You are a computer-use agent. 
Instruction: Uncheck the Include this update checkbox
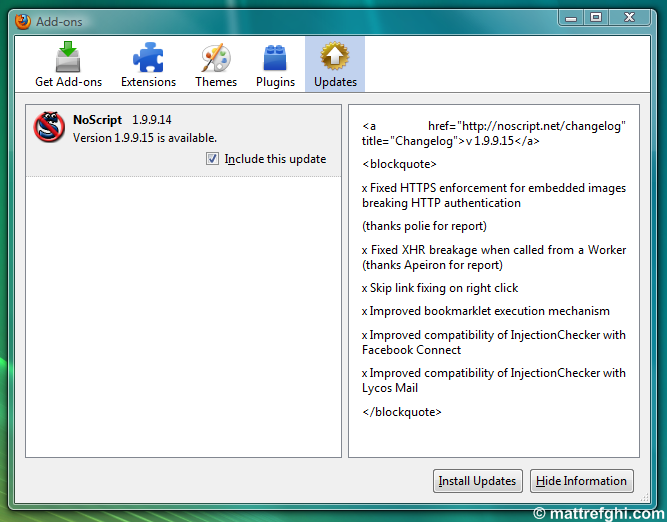click(212, 159)
